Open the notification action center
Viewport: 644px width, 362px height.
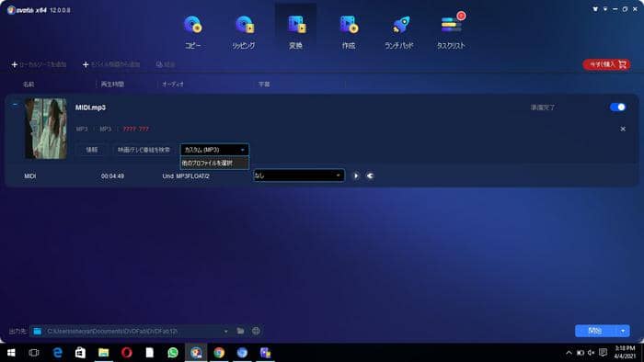click(603, 353)
